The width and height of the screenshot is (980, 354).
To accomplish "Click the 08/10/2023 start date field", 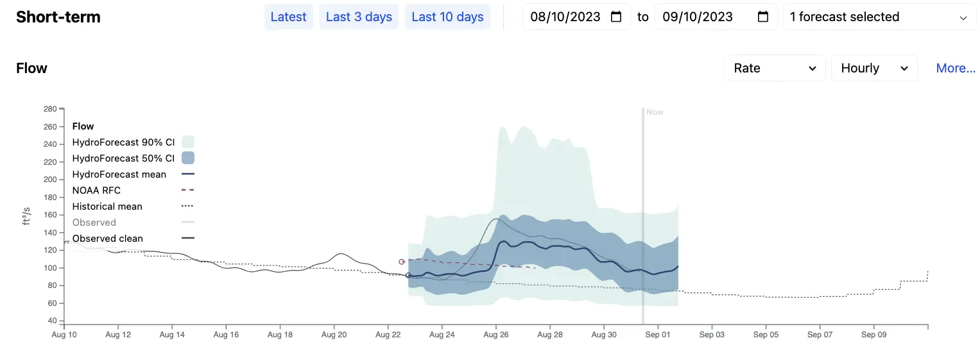I will tap(576, 17).
